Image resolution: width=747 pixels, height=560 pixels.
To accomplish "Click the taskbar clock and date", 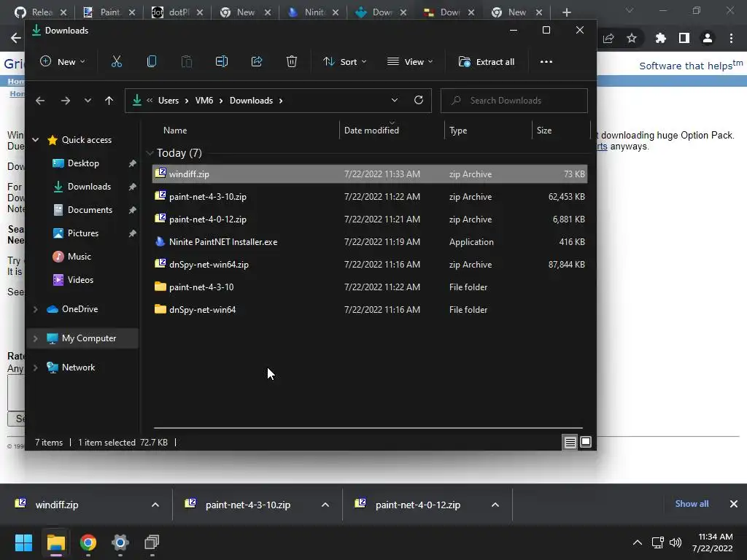I will click(712, 542).
